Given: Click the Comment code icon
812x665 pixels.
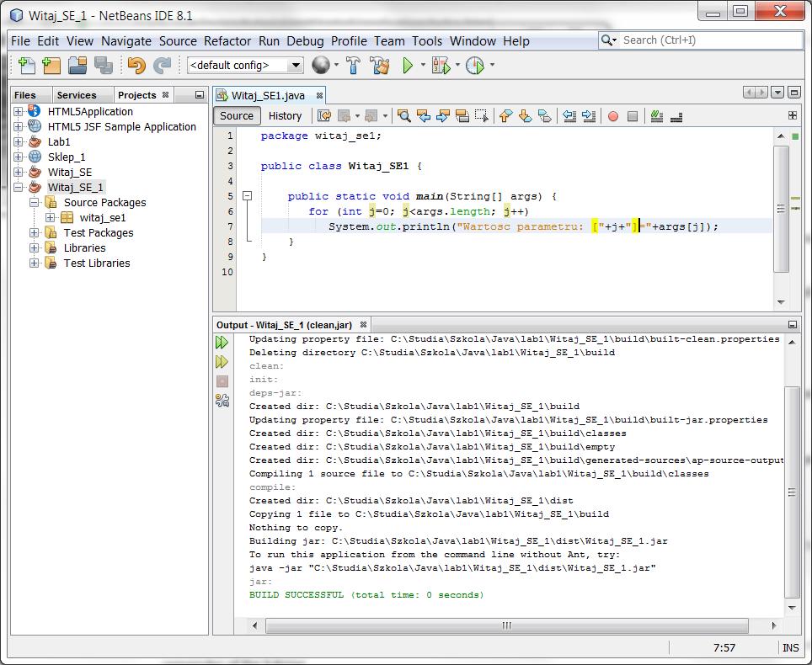Looking at the screenshot, I should pos(657,116).
